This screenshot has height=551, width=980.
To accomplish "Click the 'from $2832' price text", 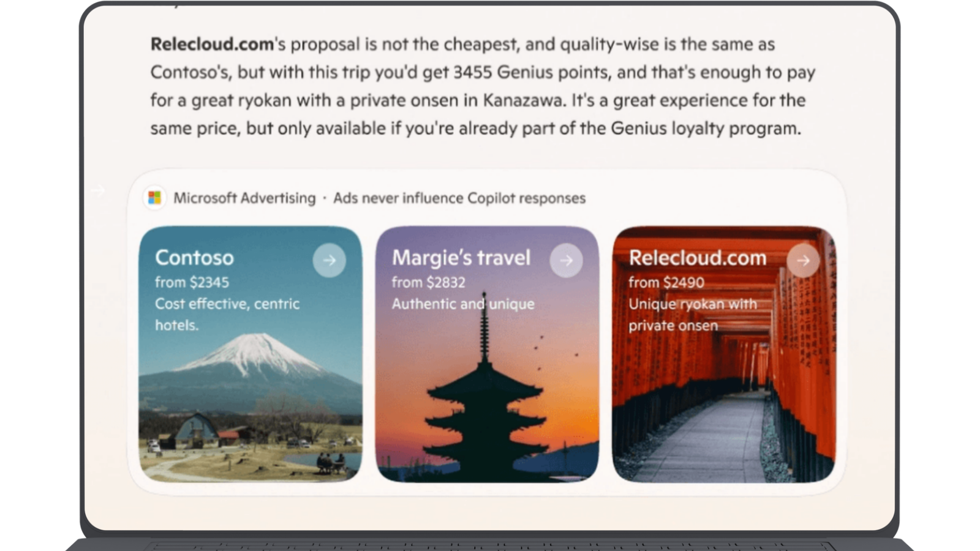I will tap(429, 282).
